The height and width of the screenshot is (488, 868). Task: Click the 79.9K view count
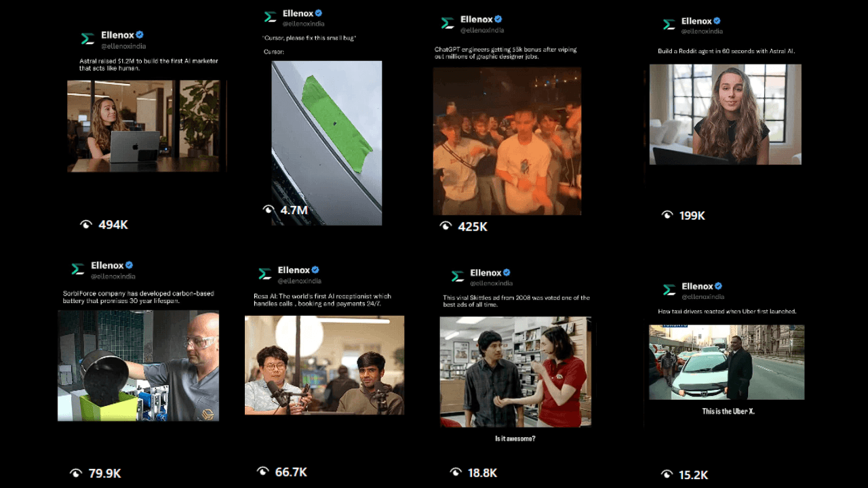coord(105,473)
